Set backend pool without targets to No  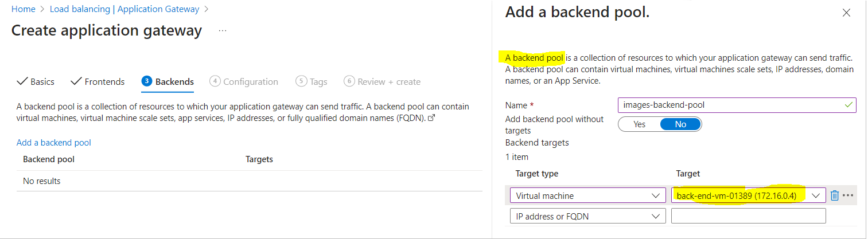(680, 124)
